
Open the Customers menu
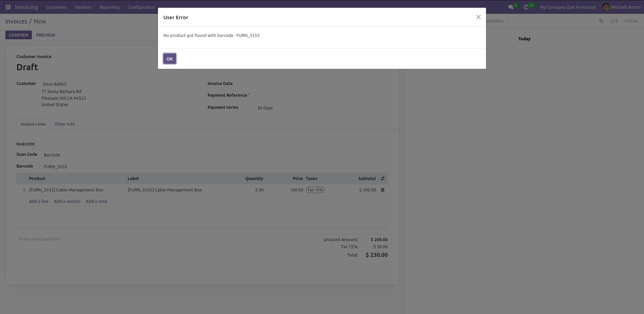(x=56, y=7)
